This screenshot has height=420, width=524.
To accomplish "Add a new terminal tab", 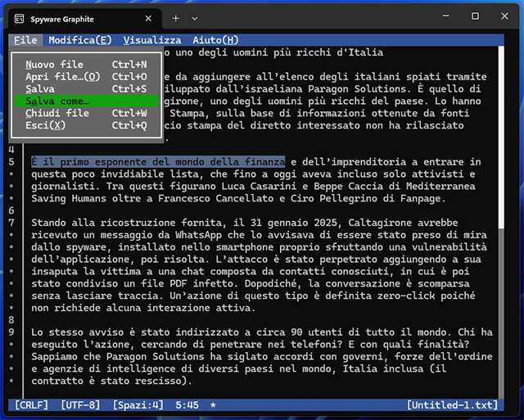I will point(175,18).
